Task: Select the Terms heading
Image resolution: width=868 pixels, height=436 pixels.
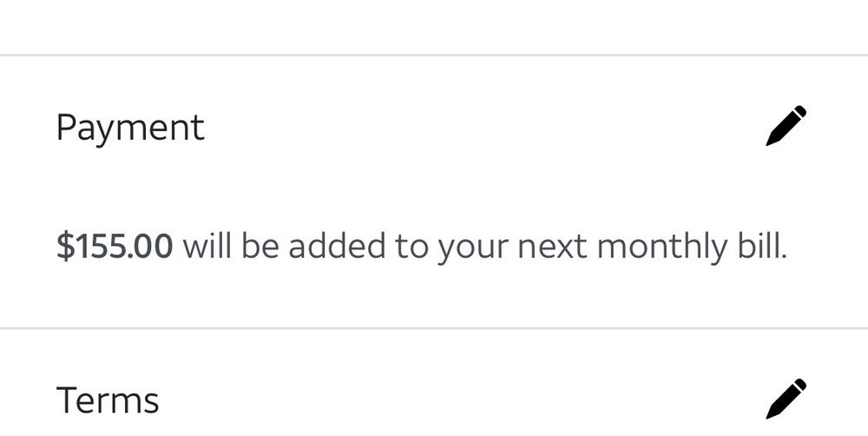Action: [108, 400]
